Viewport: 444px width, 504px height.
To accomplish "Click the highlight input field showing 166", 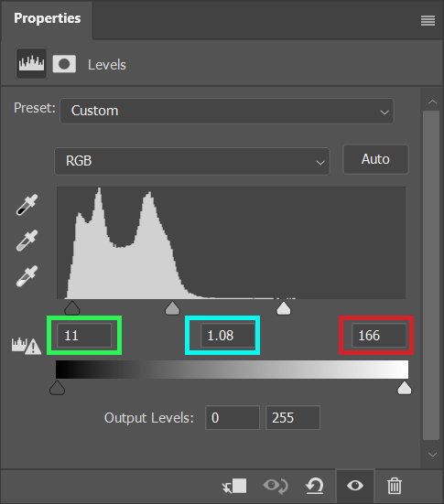I will tap(378, 336).
